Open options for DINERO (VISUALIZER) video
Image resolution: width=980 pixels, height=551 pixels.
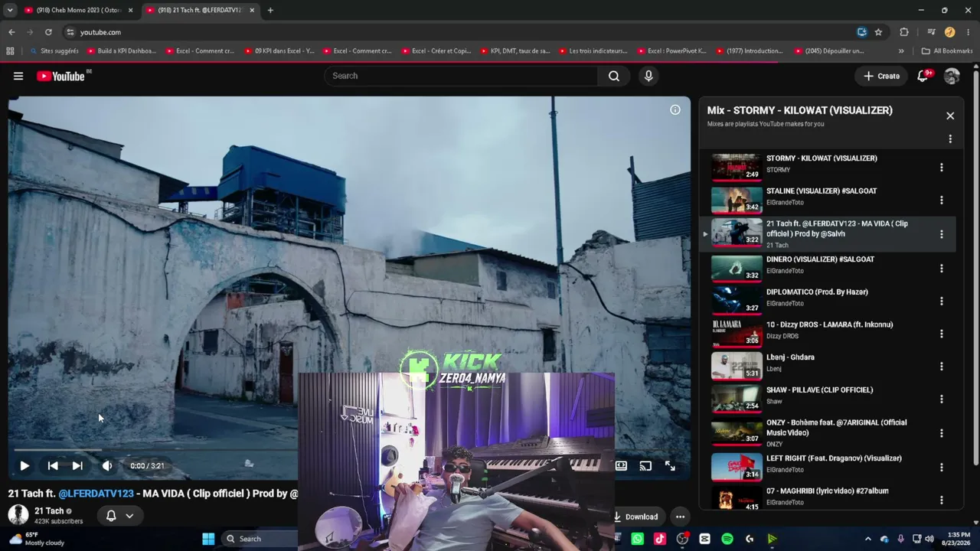point(942,269)
